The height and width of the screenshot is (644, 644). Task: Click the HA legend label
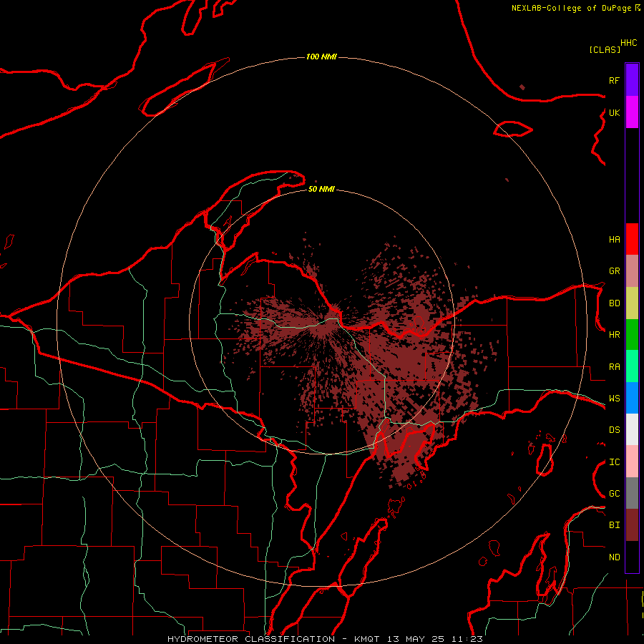pyautogui.click(x=614, y=239)
